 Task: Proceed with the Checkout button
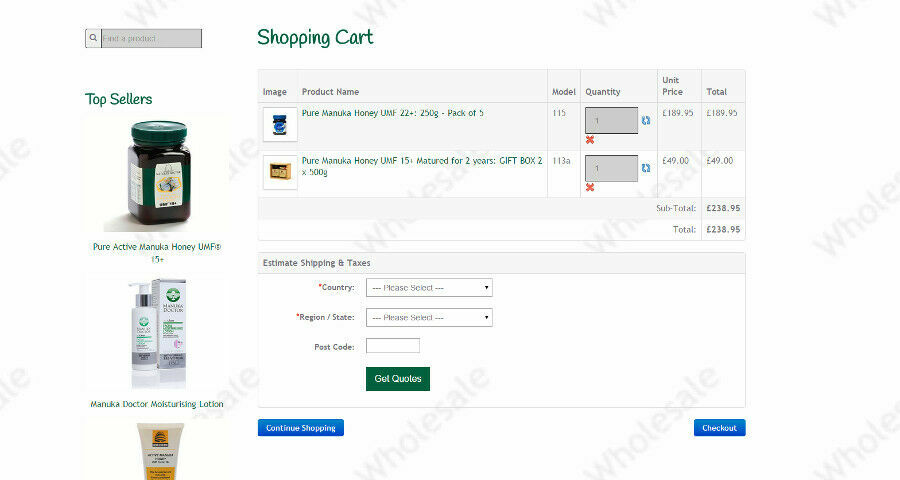[719, 428]
